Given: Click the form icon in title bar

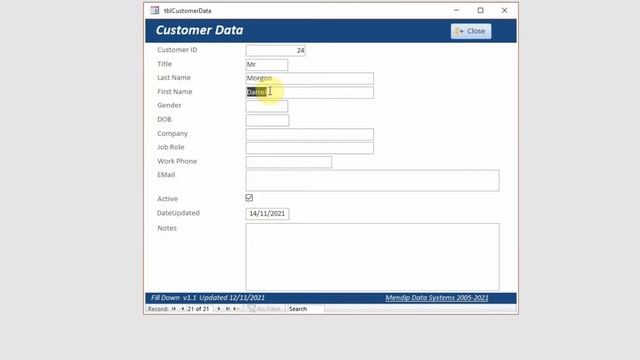Looking at the screenshot, I should point(155,11).
